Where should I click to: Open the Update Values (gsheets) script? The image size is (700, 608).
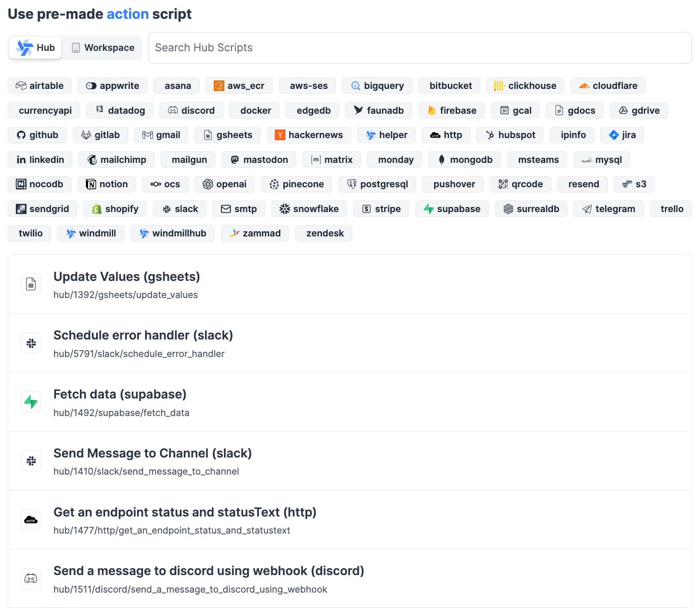(126, 277)
